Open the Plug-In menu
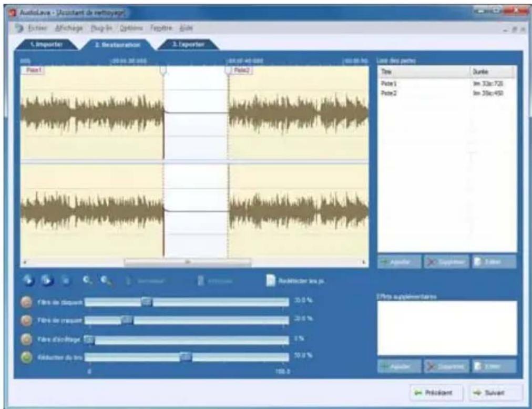The height and width of the screenshot is (409, 532). click(101, 28)
